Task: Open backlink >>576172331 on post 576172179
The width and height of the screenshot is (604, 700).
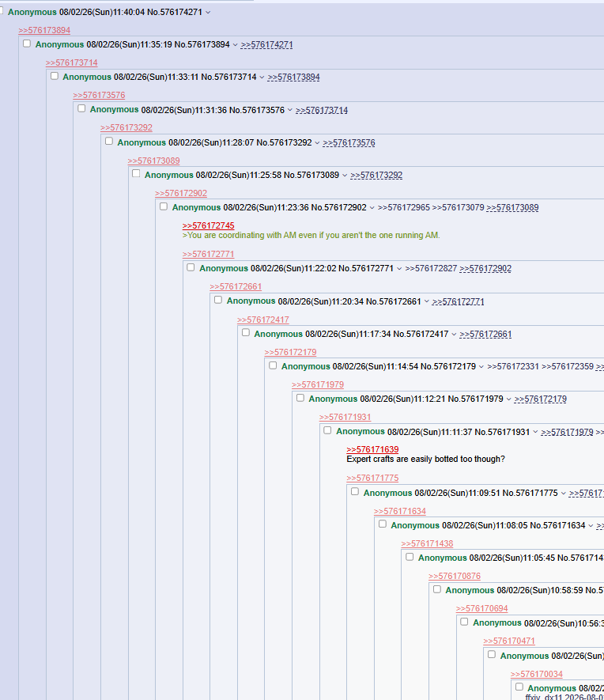Action: pos(513,366)
